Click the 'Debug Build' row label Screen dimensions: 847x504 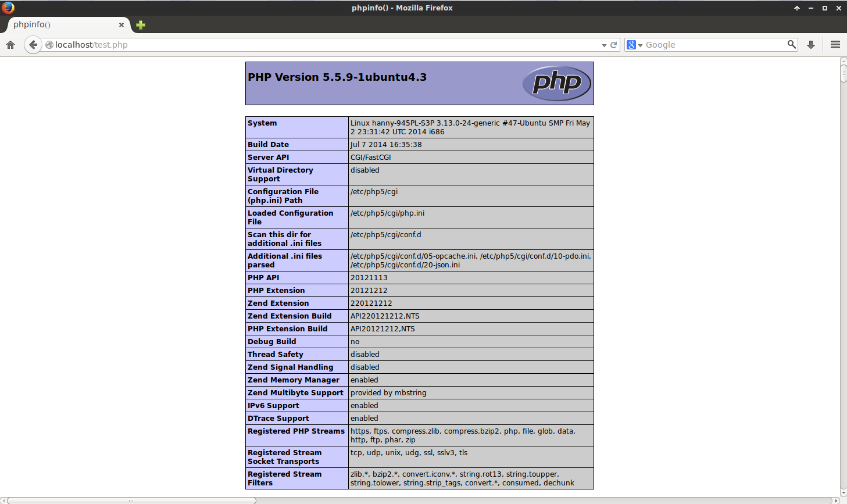pos(272,342)
